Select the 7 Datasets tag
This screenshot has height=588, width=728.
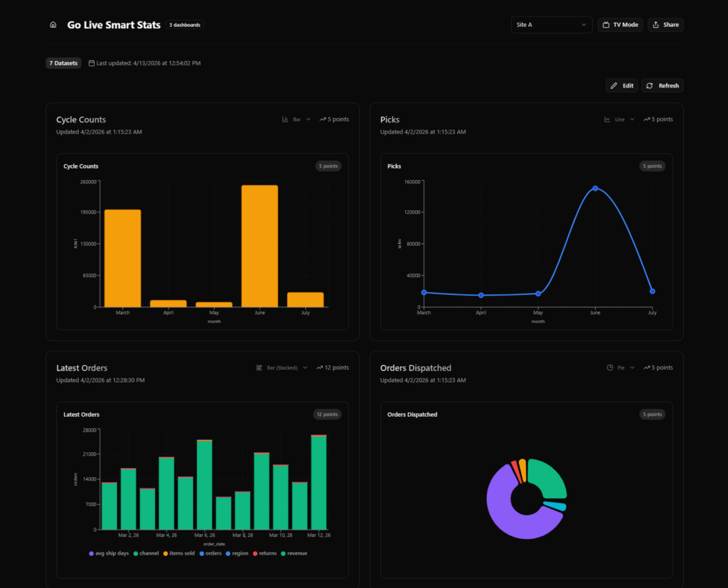coord(63,63)
